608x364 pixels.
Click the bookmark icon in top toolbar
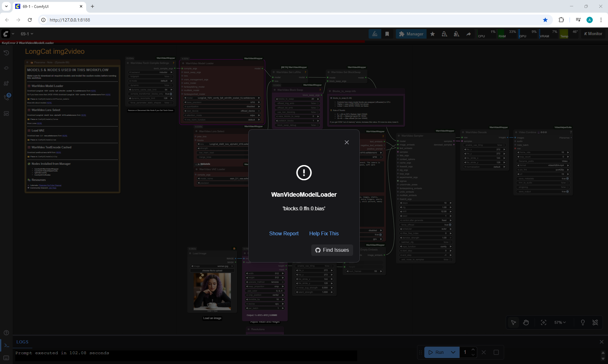[x=387, y=34]
